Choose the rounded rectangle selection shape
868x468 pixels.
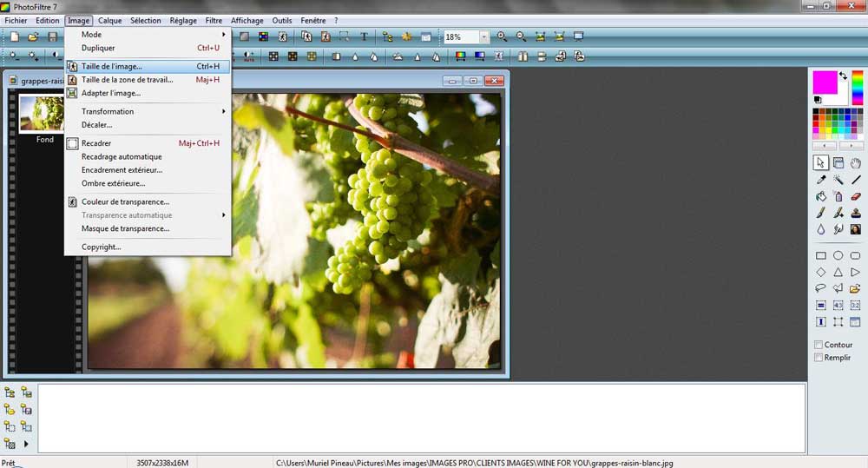(856, 255)
